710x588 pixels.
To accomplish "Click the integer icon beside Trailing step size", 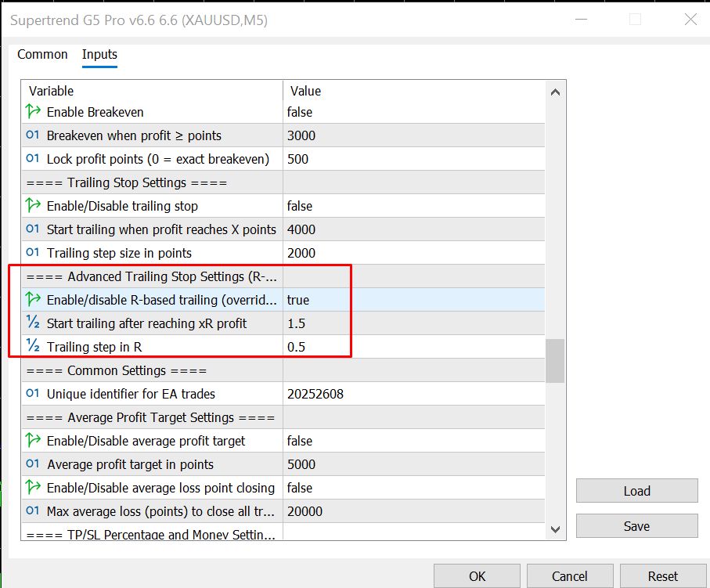I will click(33, 253).
